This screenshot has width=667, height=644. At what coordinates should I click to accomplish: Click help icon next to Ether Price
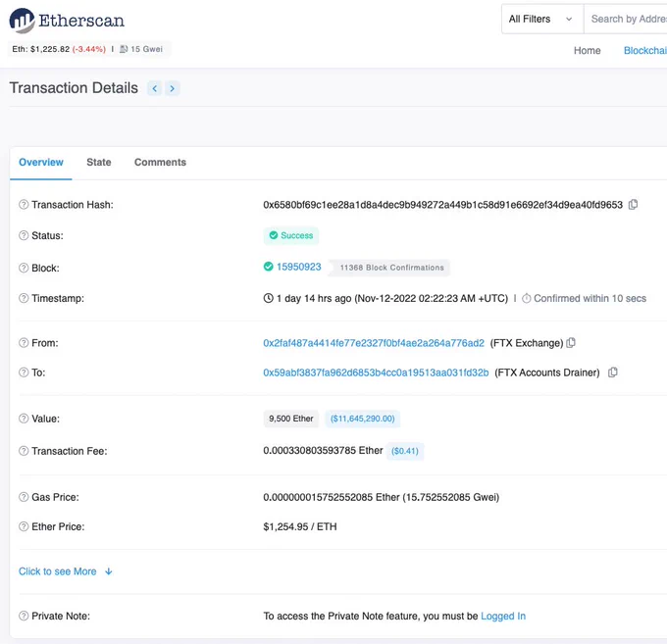coord(24,526)
